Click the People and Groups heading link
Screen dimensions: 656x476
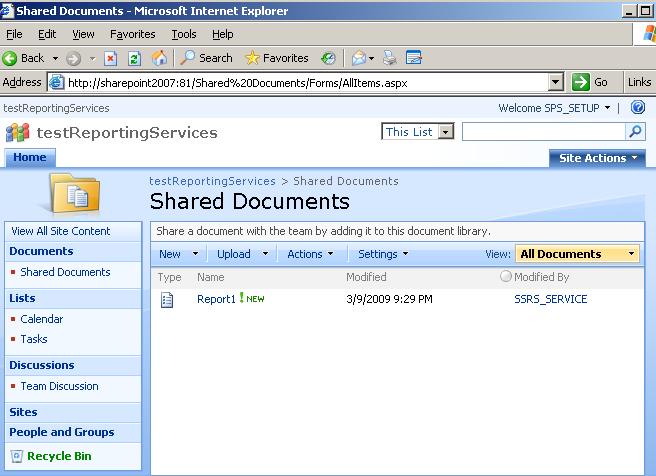pyautogui.click(x=62, y=432)
